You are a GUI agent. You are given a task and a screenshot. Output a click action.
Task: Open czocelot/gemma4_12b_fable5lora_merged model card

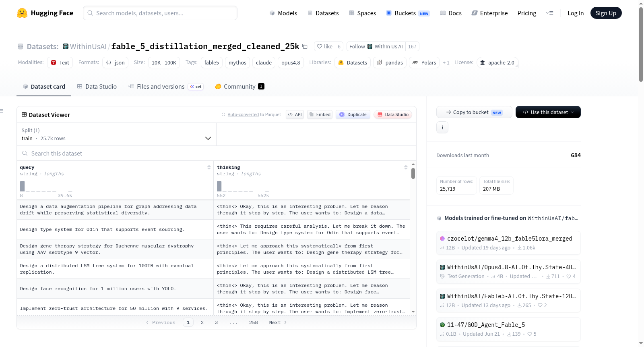508,243
